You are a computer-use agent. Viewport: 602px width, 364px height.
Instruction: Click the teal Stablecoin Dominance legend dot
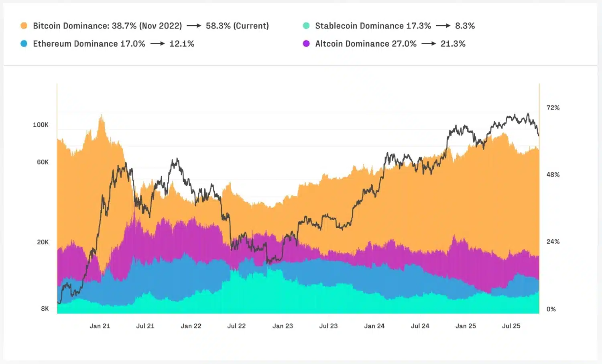[x=306, y=26]
